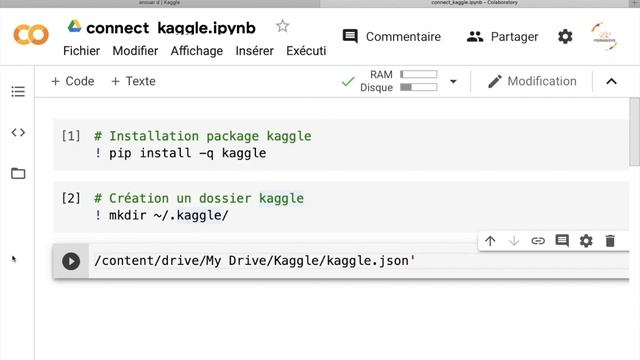Screen dimensions: 640x360
Task: Expand the runtime connection dropdown arrow
Action: pyautogui.click(x=453, y=81)
